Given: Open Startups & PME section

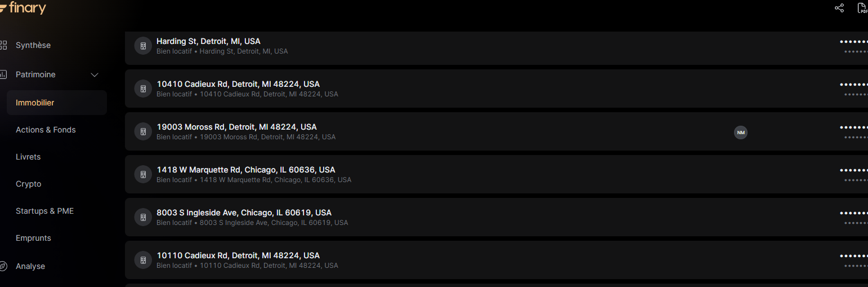Looking at the screenshot, I should 45,211.
